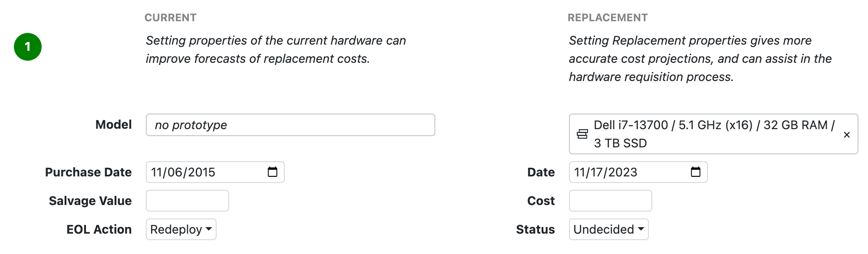Select the CURRENT section heading

coord(171,17)
